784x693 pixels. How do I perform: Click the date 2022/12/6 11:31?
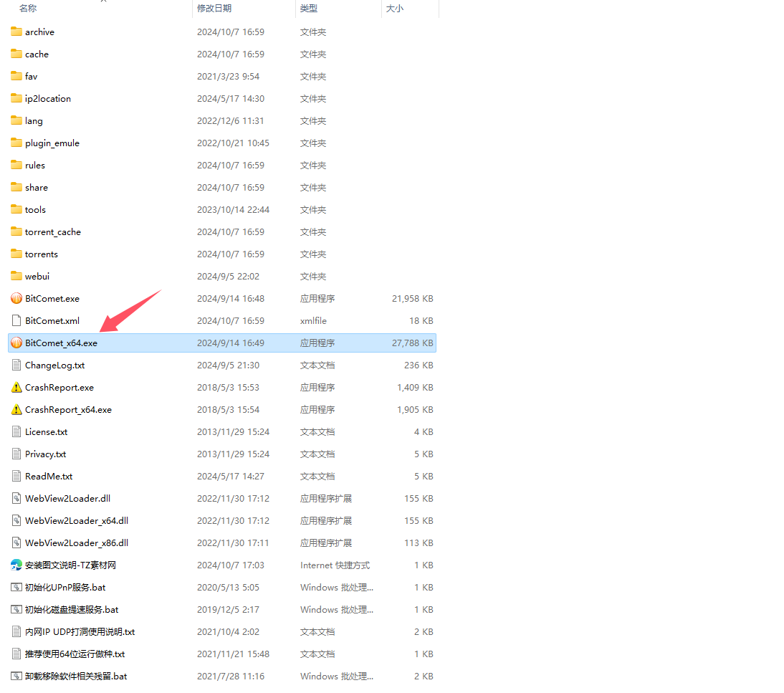click(x=231, y=120)
